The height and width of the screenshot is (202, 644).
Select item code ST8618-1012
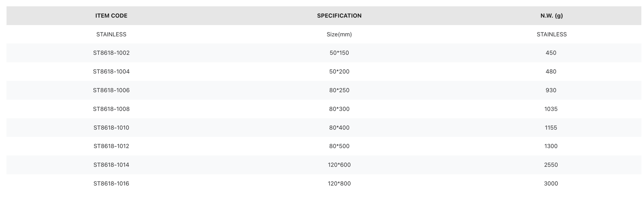point(111,146)
